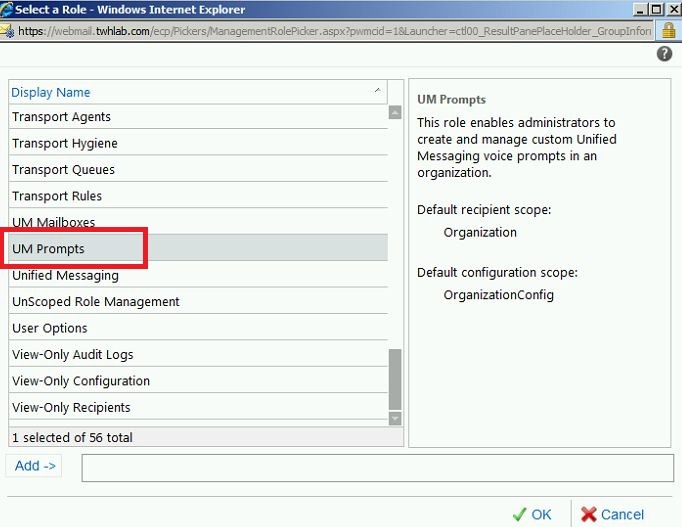Select the UM Mailboxes role
Viewport: 682px width, 527px height.
(x=198, y=222)
